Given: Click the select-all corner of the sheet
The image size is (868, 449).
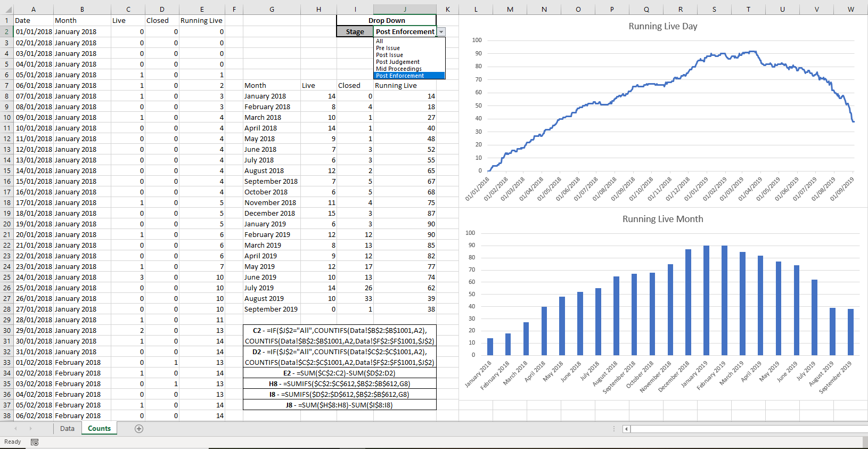Looking at the screenshot, I should point(6,9).
